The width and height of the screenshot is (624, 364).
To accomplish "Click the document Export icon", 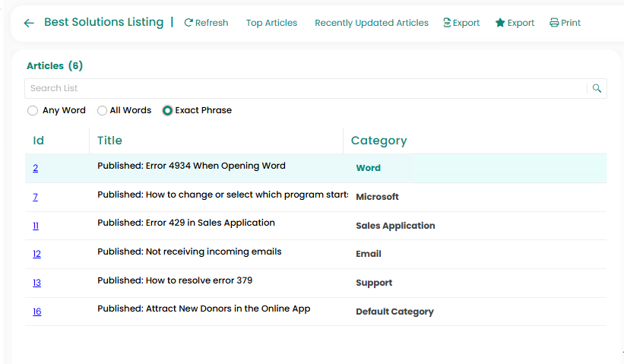I will pyautogui.click(x=447, y=23).
